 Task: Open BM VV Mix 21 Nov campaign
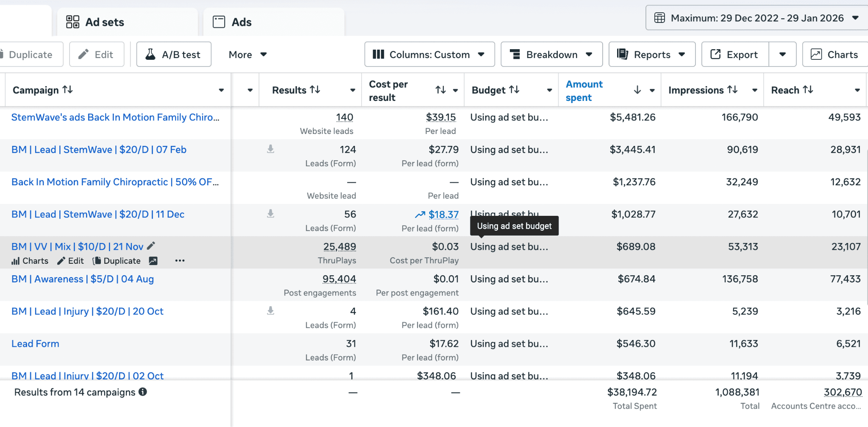point(78,246)
